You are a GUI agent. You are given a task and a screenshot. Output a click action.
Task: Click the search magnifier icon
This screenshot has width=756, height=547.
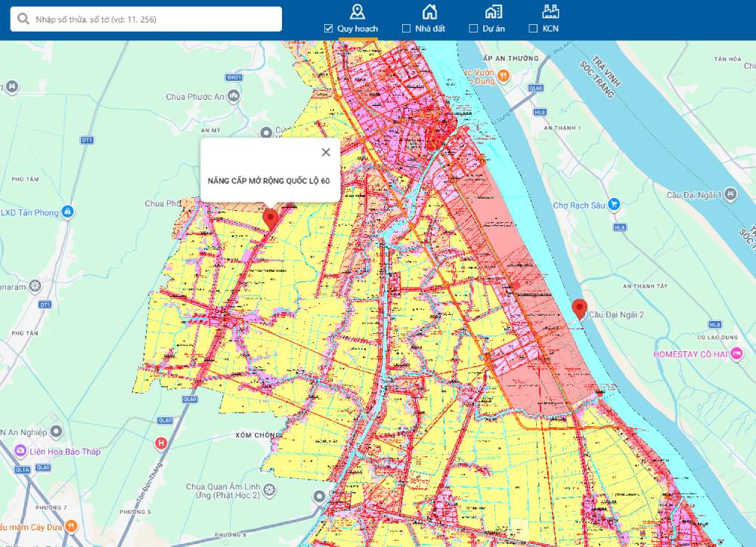[x=23, y=19]
